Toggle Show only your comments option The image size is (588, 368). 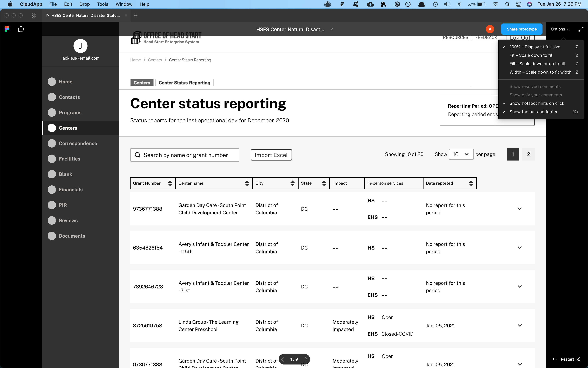(541, 95)
